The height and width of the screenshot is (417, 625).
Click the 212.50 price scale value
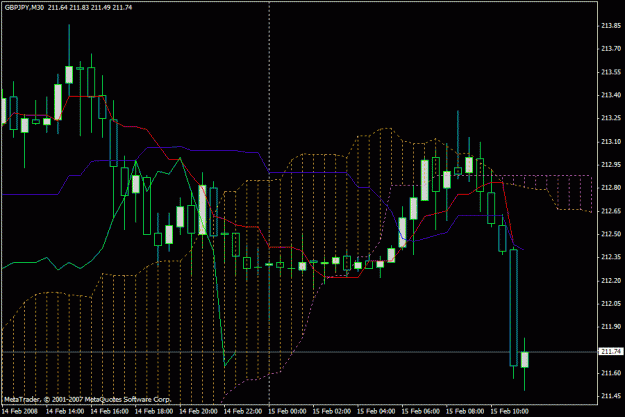tap(611, 234)
